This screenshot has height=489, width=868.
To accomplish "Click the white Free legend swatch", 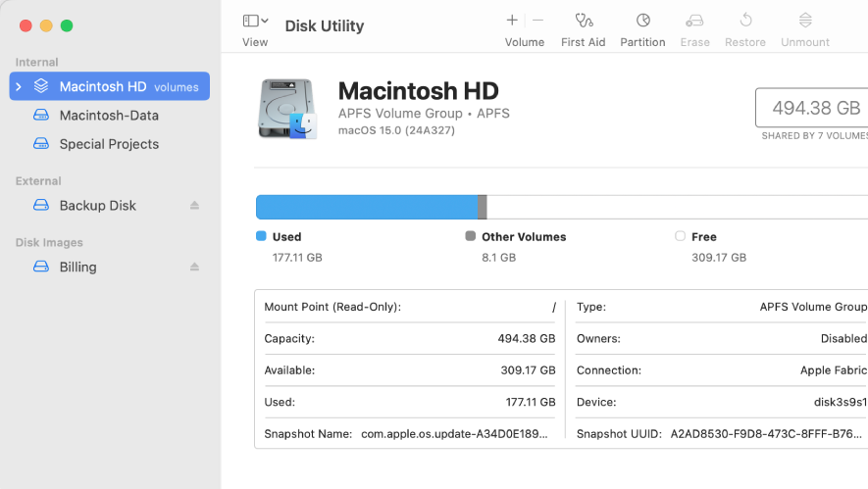I will pyautogui.click(x=681, y=236).
